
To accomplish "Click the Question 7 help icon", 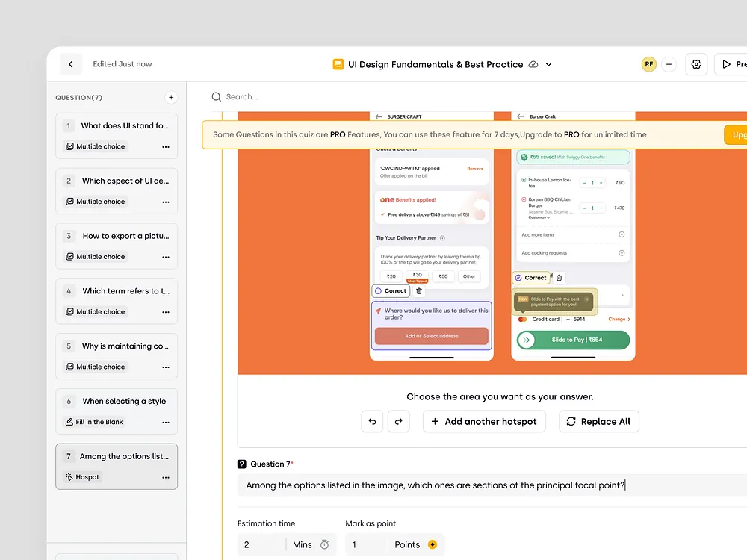I will coord(242,464).
